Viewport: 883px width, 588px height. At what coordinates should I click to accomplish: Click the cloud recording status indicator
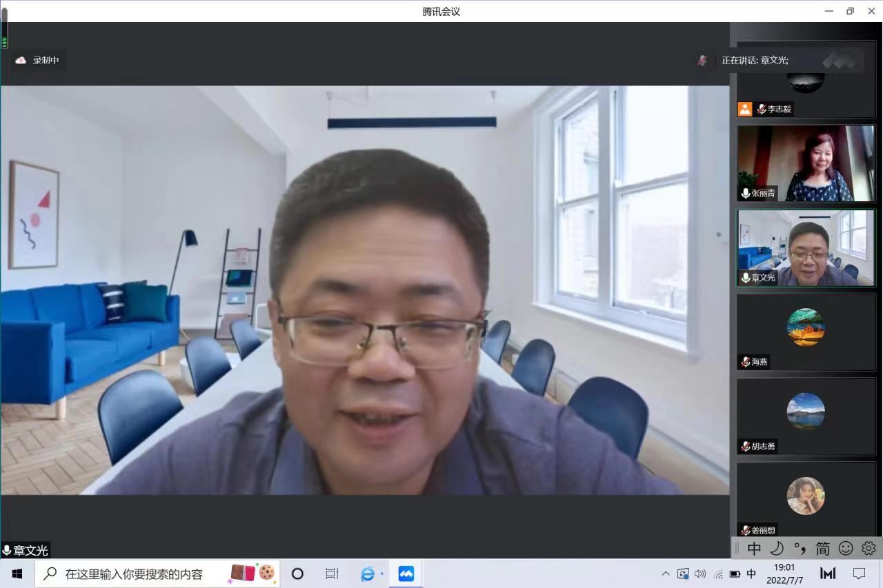click(38, 61)
